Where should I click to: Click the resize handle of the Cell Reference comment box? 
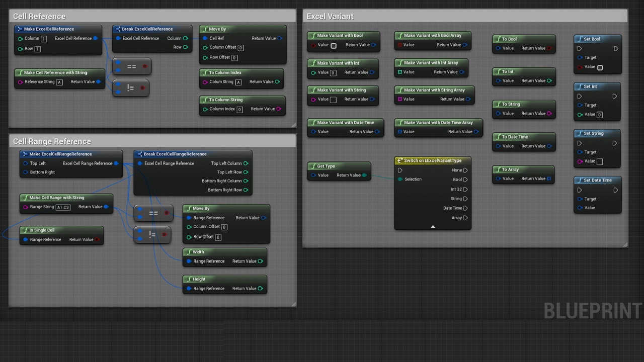(x=294, y=125)
